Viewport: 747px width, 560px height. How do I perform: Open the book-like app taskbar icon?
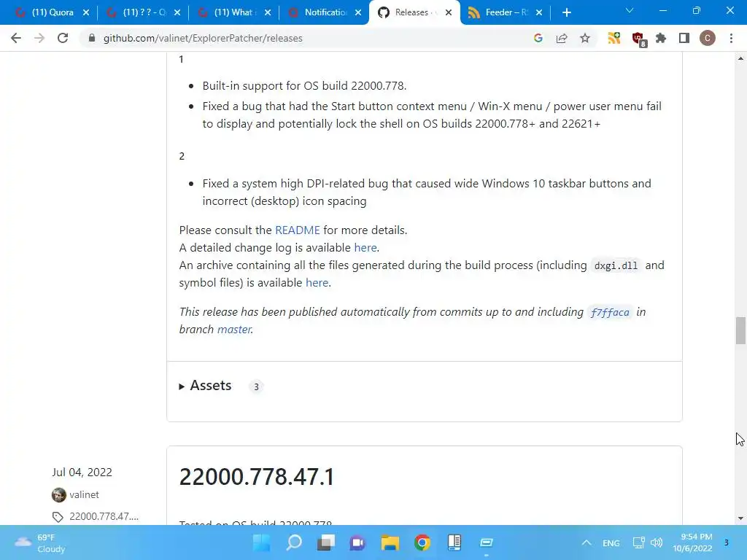tap(454, 542)
